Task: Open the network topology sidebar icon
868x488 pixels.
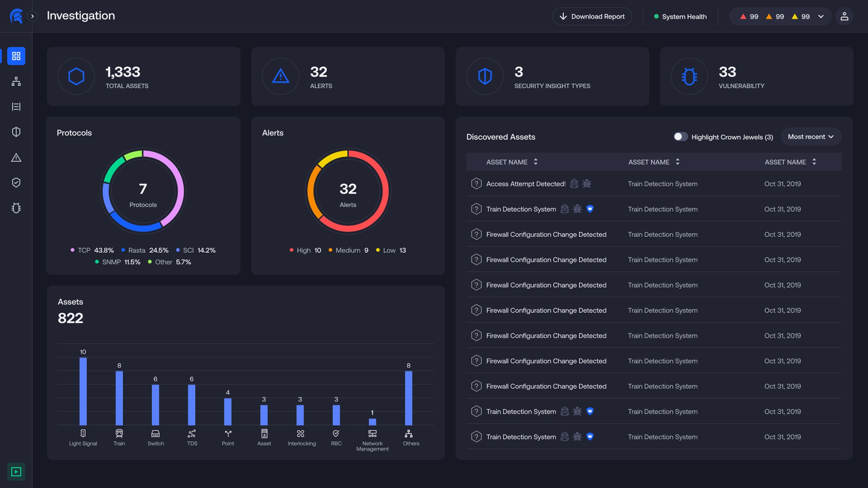Action: [x=16, y=81]
